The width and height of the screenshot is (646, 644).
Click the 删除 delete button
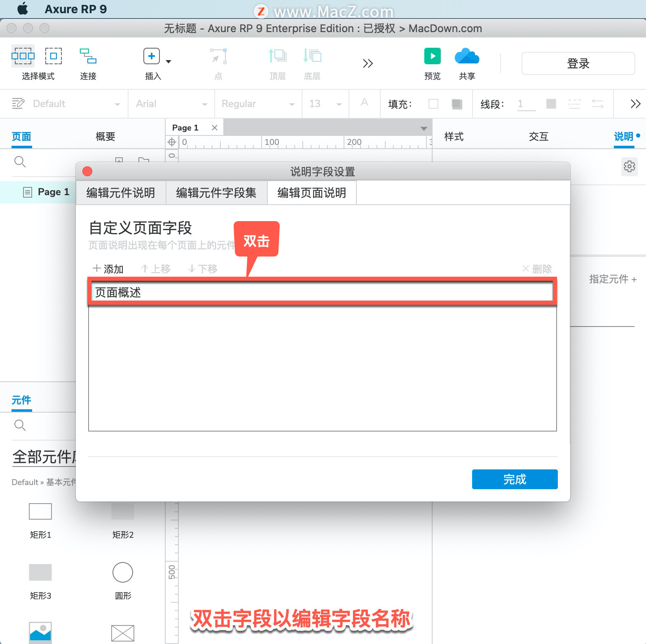(537, 269)
